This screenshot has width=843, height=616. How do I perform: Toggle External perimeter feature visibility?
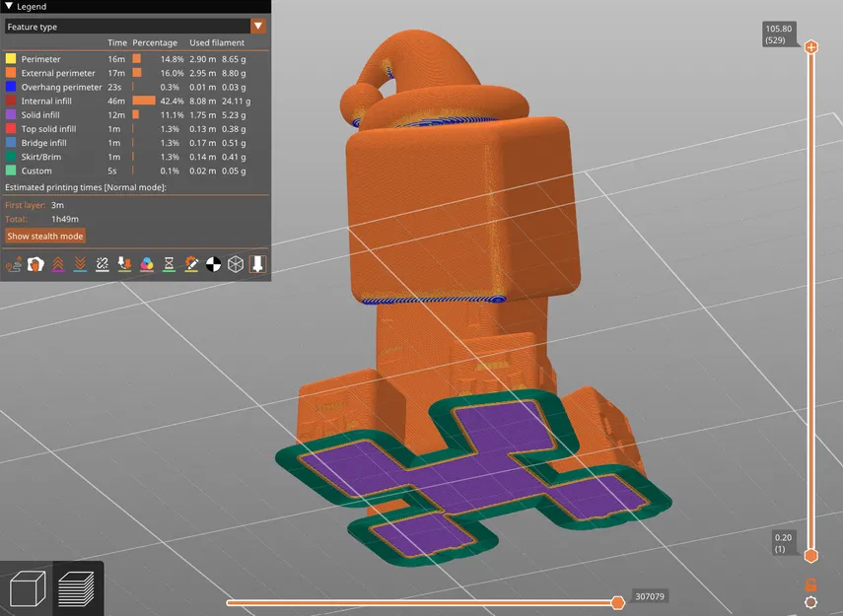click(x=135, y=73)
